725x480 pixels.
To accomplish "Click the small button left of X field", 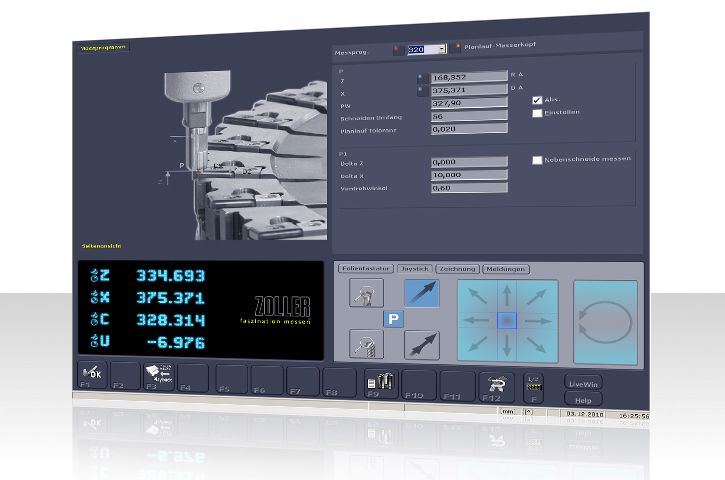I will pos(422,90).
